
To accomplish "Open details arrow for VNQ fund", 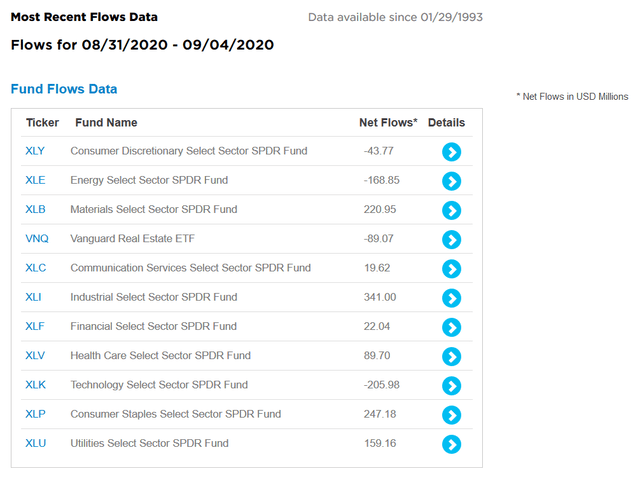I will pos(451,240).
